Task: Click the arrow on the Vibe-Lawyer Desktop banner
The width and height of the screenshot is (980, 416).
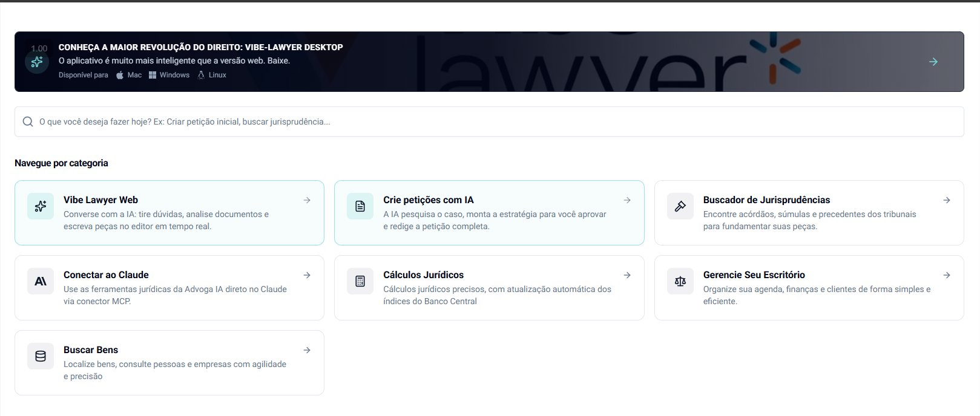Action: 933,62
